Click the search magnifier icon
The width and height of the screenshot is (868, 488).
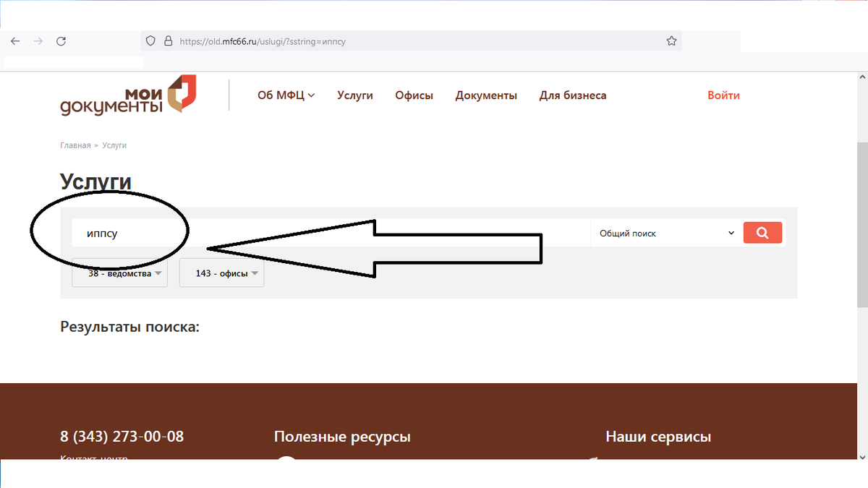pos(762,232)
